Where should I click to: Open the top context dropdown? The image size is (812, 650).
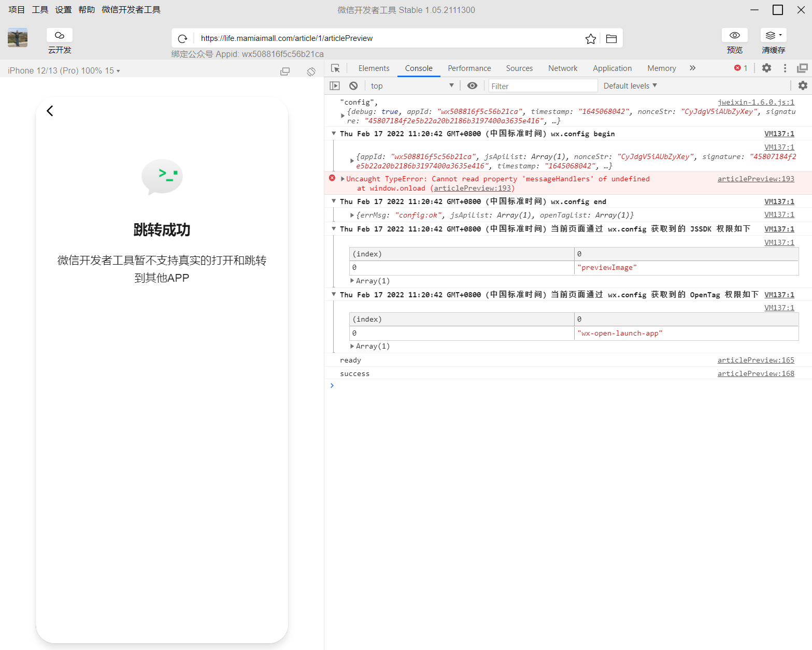[412, 86]
